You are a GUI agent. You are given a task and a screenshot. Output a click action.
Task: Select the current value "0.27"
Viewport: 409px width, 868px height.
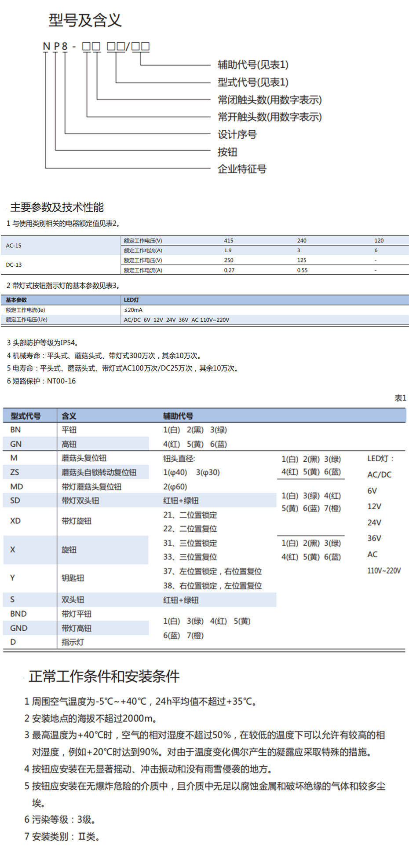pyautogui.click(x=229, y=270)
